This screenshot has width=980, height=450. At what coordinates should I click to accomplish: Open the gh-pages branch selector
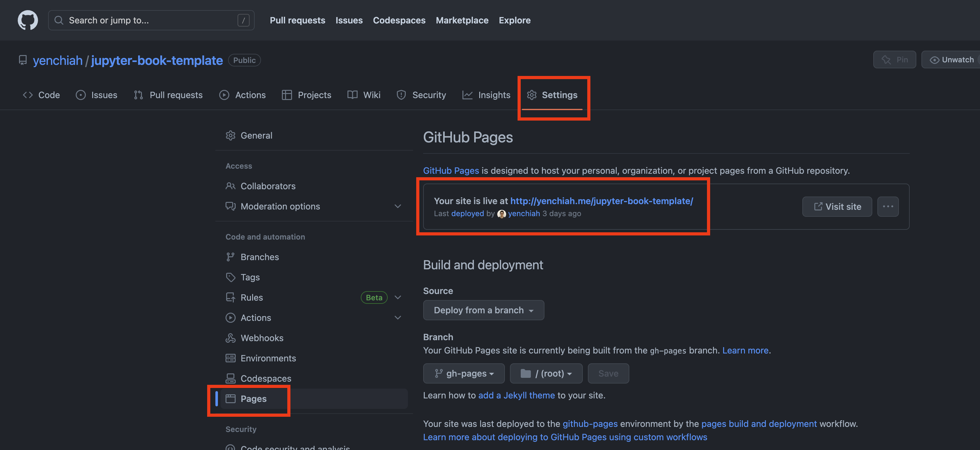coord(463,373)
